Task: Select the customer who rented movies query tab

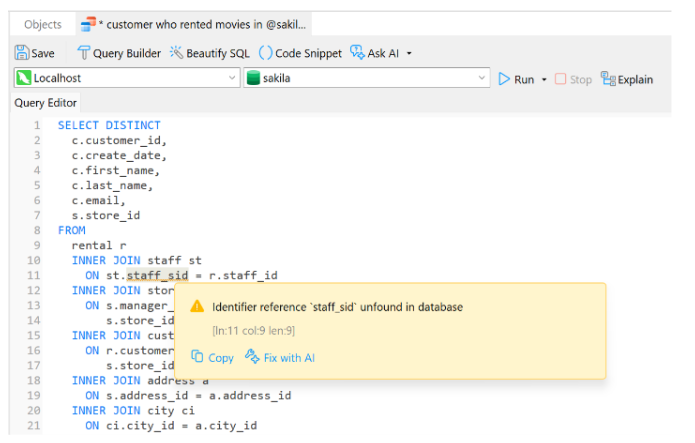Action: 194,24
